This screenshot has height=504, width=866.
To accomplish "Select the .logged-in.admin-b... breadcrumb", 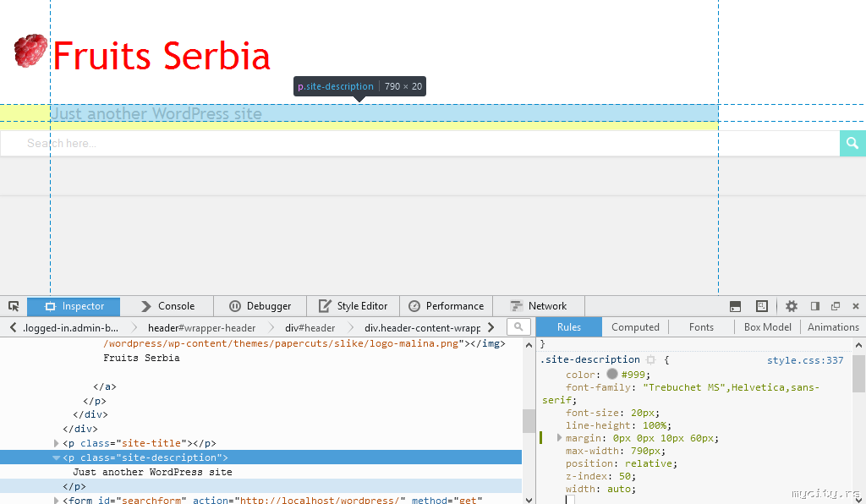I will [x=70, y=328].
